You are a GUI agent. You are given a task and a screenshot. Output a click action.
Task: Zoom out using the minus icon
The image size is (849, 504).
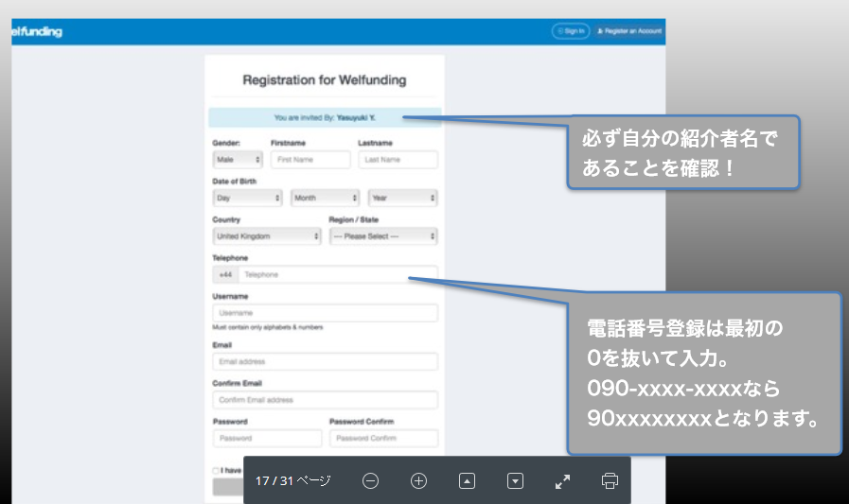(x=371, y=481)
